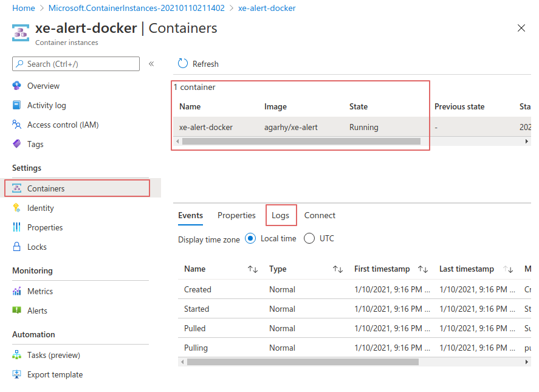Click the search magnifier icon
Viewport: 539px width, 392px height.
pos(20,64)
